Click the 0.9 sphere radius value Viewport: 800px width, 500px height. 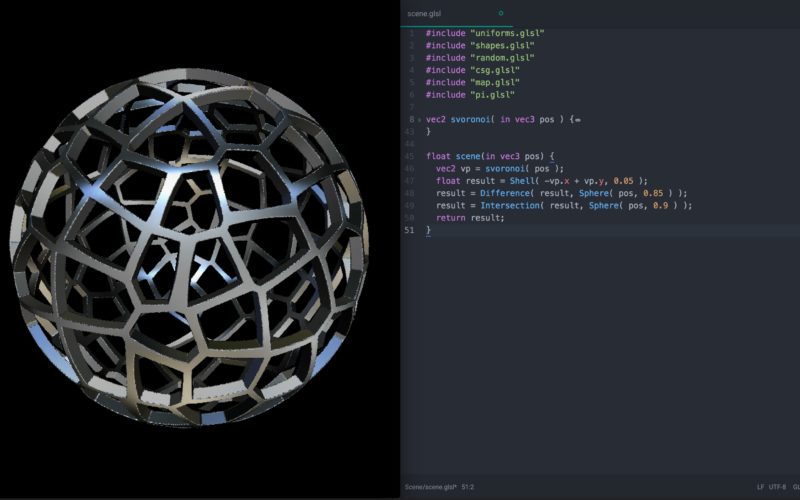[661, 205]
